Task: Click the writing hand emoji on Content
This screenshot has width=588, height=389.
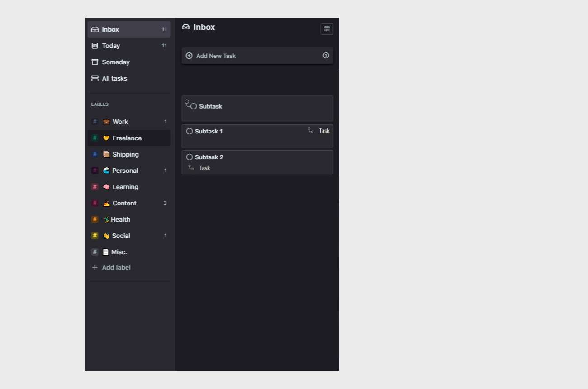Action: pyautogui.click(x=106, y=203)
